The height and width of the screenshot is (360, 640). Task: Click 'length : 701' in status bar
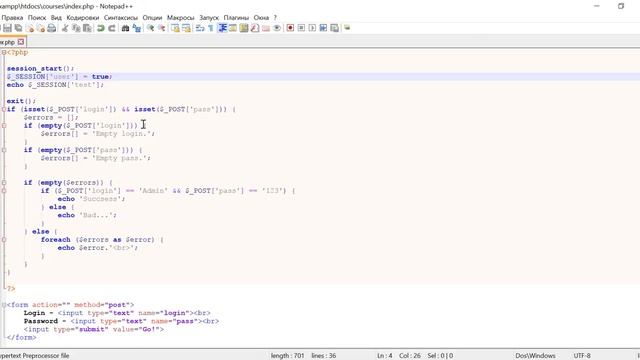pyautogui.click(x=287, y=356)
